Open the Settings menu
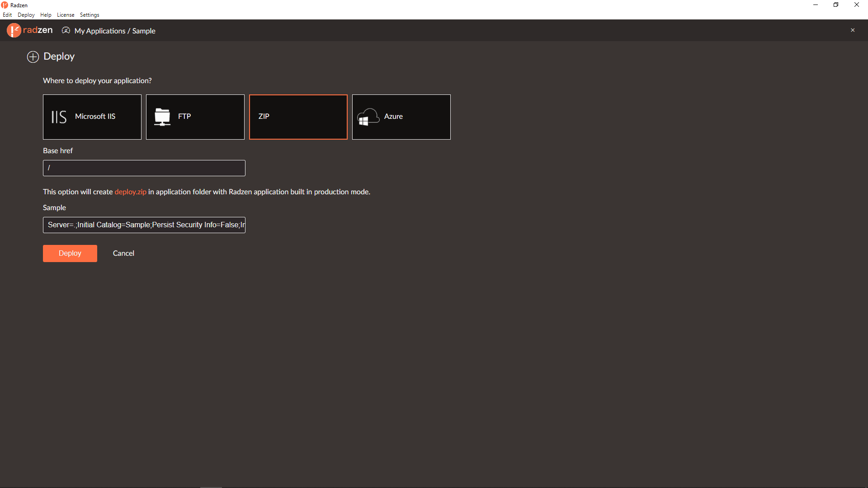 [x=90, y=15]
